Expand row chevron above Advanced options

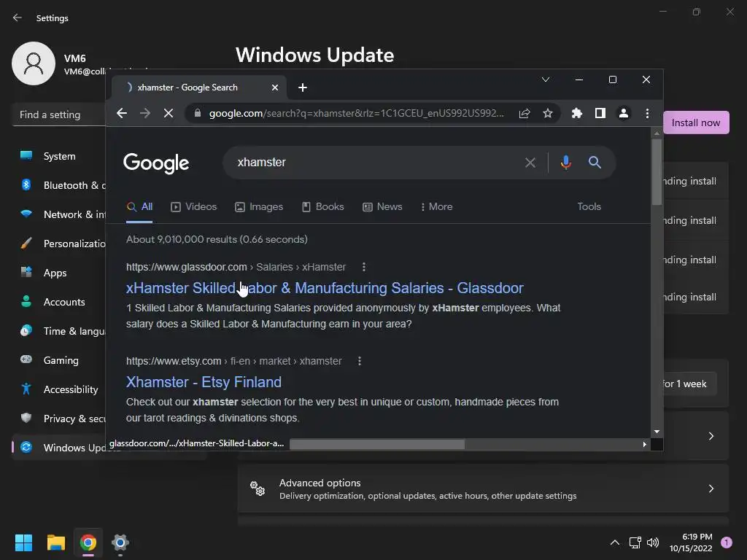pos(711,436)
